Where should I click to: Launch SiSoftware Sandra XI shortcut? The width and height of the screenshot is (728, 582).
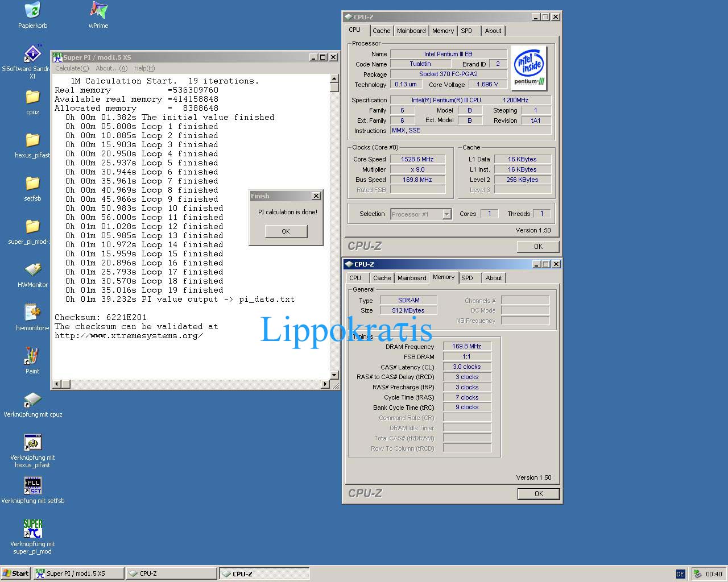click(32, 53)
